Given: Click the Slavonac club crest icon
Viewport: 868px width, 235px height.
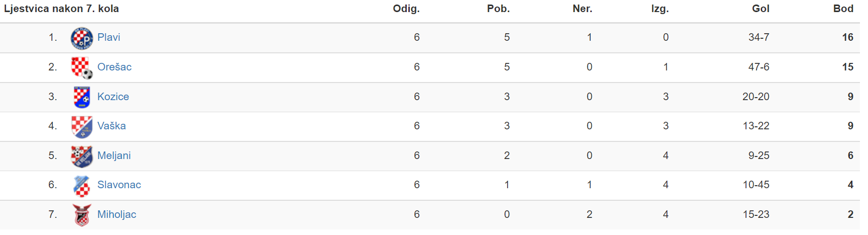Looking at the screenshot, I should pos(82,186).
